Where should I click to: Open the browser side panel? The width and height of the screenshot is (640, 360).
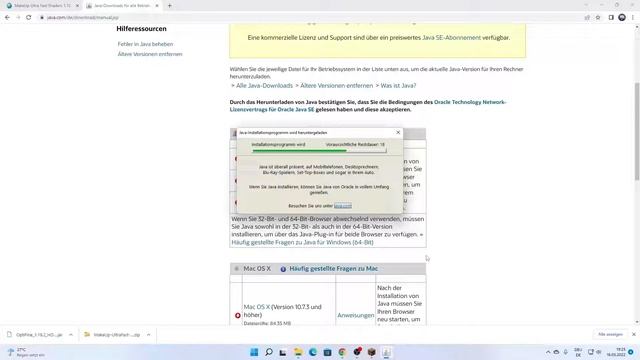[611, 18]
